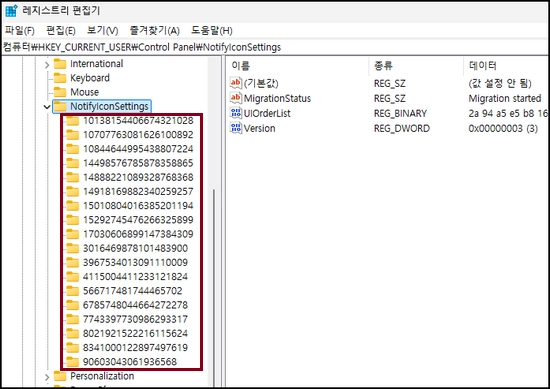This screenshot has width=550, height=389.
Task: Expand the Personalization key
Action: point(47,377)
